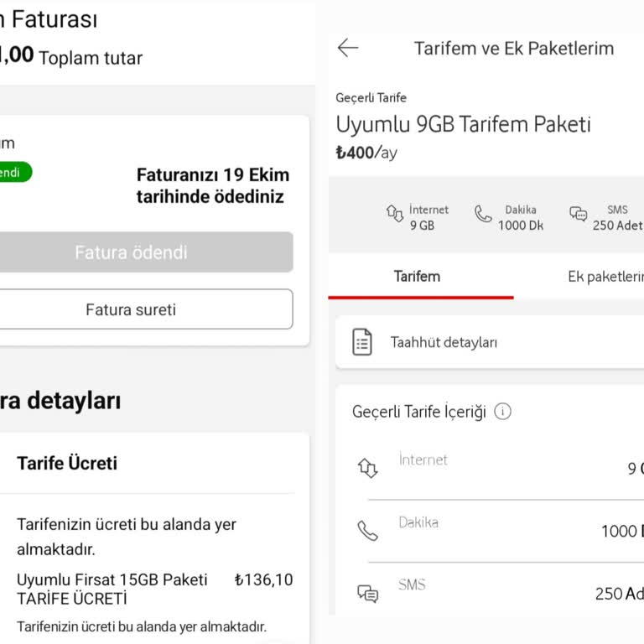Screen dimensions: 644x644
Task: Click 9 GB value in summary bar
Action: pyautogui.click(x=422, y=225)
